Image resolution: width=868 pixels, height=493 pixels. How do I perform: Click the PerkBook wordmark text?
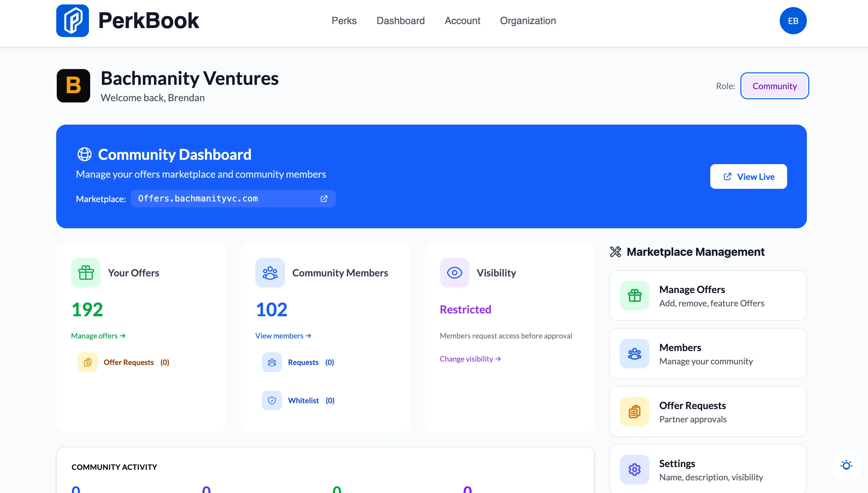point(149,21)
